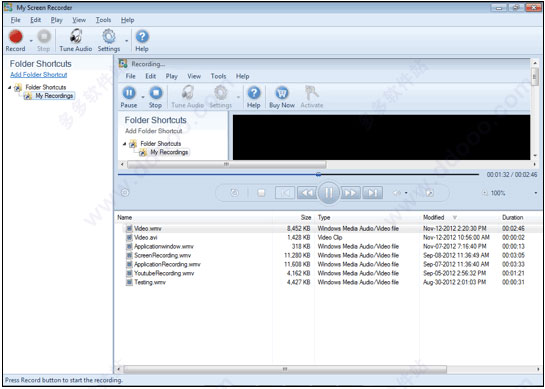
Task: Sort the list by the Duration column
Action: (x=513, y=218)
